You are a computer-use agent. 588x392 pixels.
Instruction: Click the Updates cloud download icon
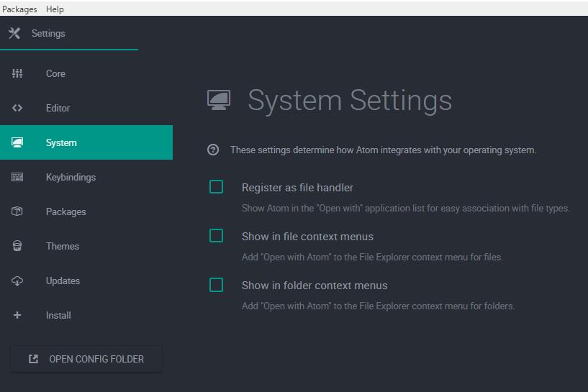(x=17, y=281)
